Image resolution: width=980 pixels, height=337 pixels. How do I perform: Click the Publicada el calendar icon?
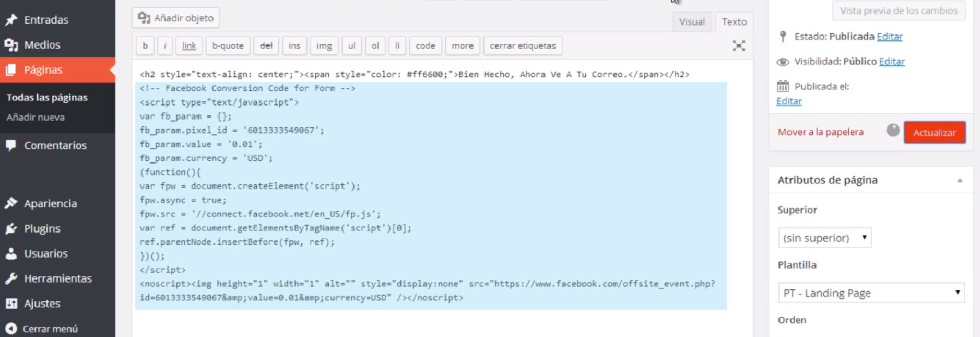point(783,86)
